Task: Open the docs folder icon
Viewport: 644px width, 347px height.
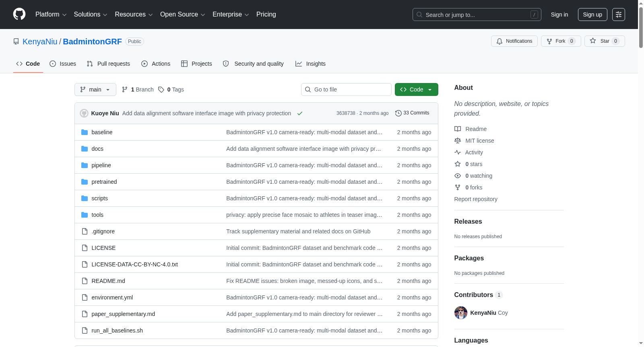Action: (x=85, y=149)
